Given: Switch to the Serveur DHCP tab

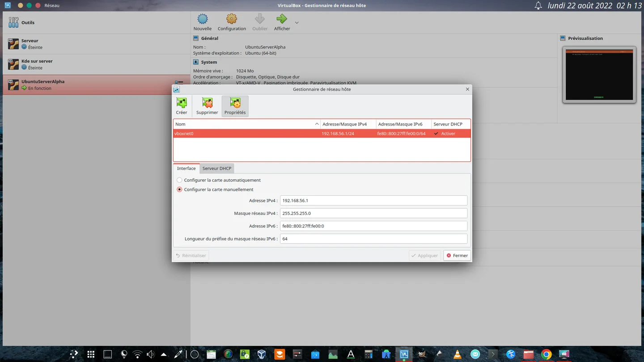Looking at the screenshot, I should tap(217, 168).
